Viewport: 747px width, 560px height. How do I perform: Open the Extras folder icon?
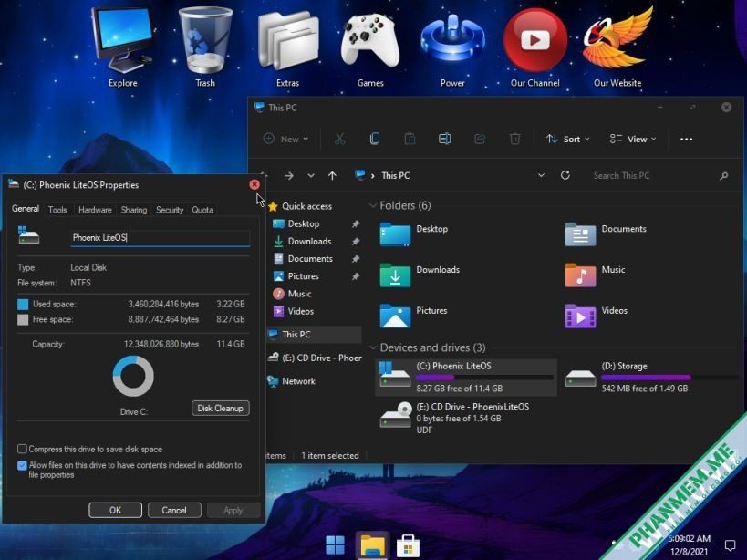pos(287,47)
